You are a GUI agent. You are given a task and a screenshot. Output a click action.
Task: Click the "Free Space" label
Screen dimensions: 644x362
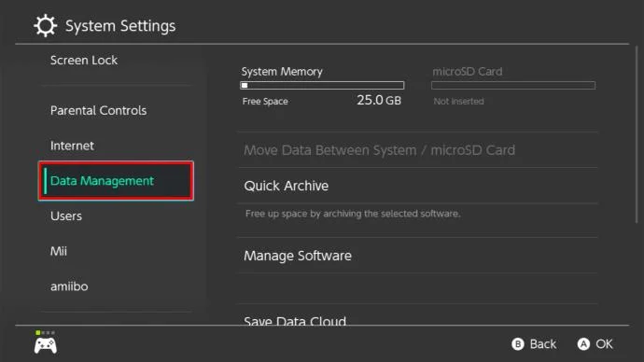point(265,102)
